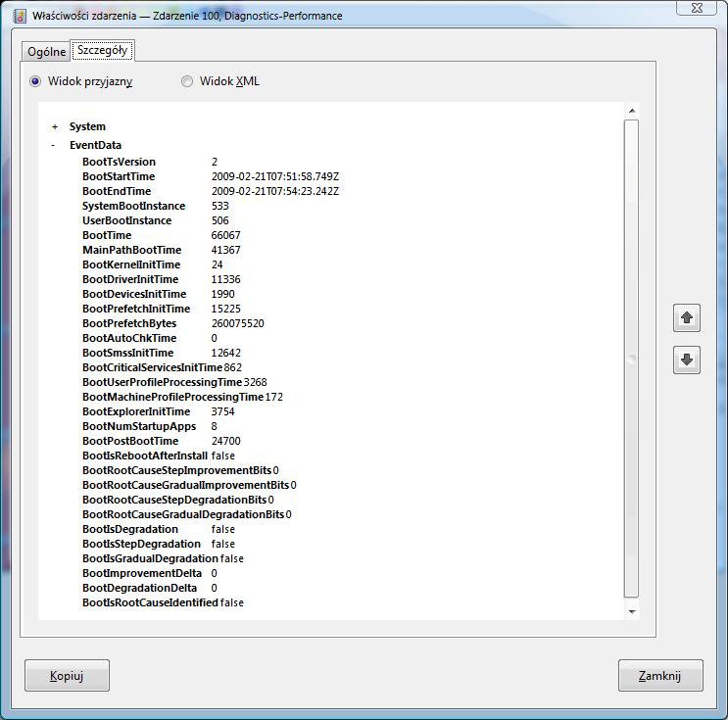Click the BootExplorerInitTime value 3754
This screenshot has width=728, height=720.
(222, 411)
